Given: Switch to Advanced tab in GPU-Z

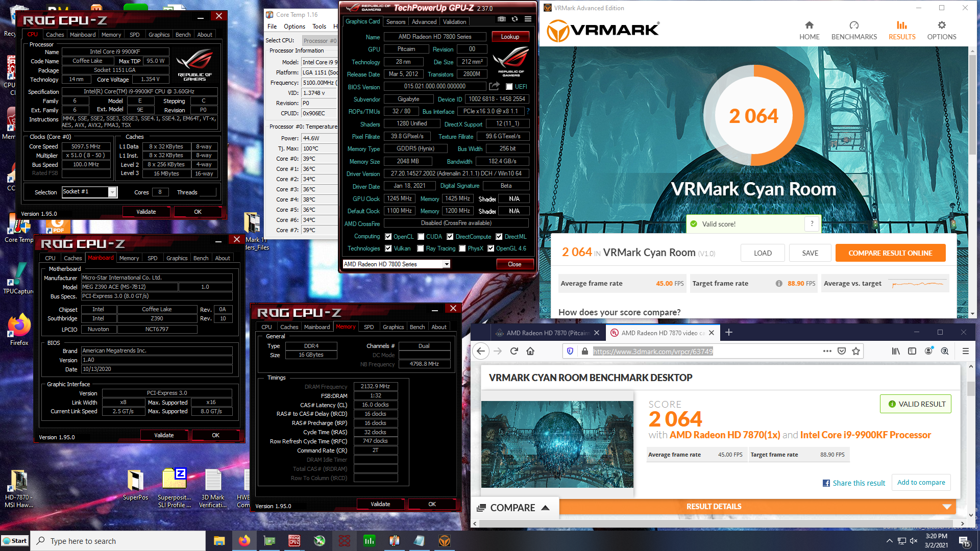Looking at the screenshot, I should [x=424, y=22].
